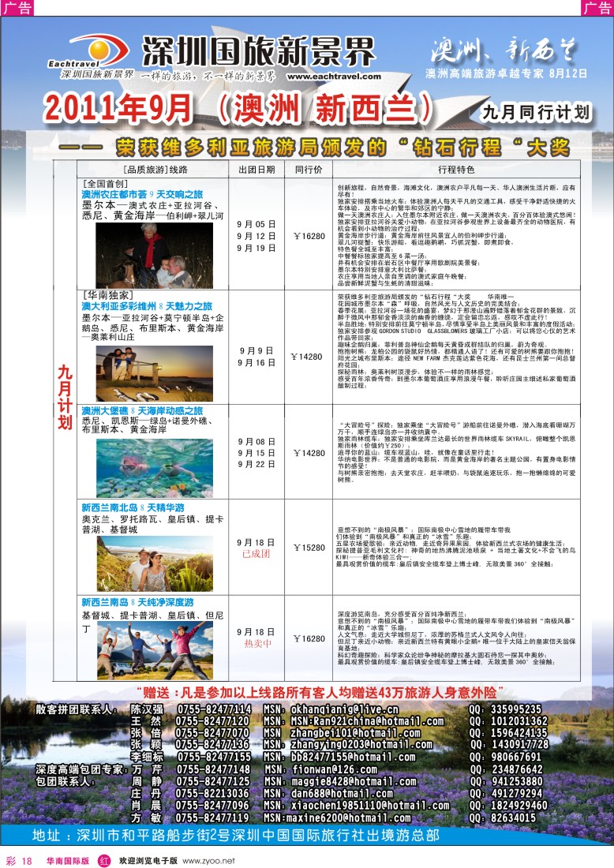This screenshot has width=614, height=868.
Task: Open the 新西兰南北岛 8 天精华游 route title
Action: [133, 507]
